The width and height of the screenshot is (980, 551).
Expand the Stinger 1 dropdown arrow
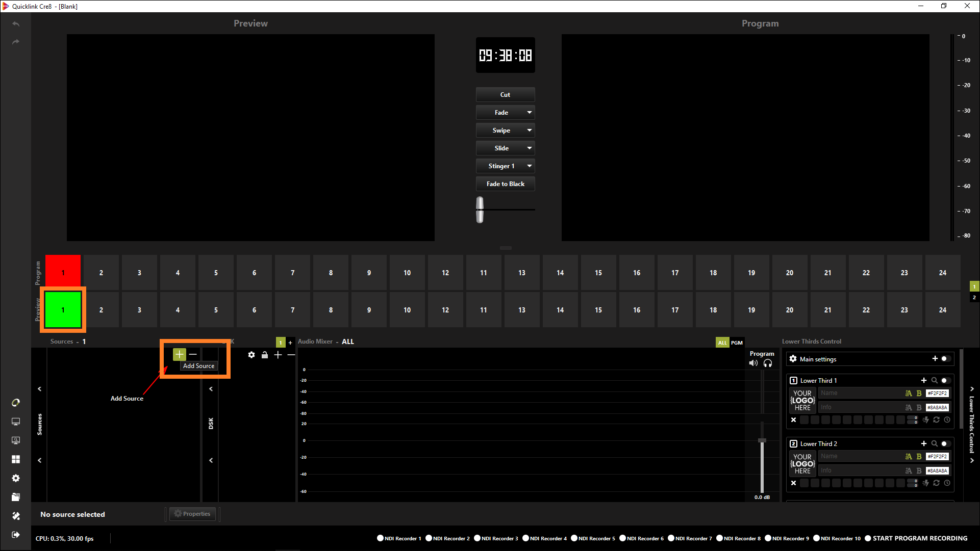pos(530,166)
